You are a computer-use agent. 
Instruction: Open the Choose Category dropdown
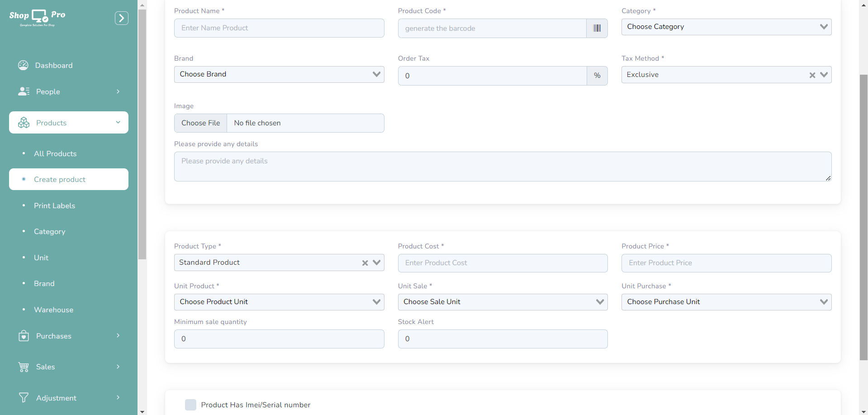(x=726, y=27)
